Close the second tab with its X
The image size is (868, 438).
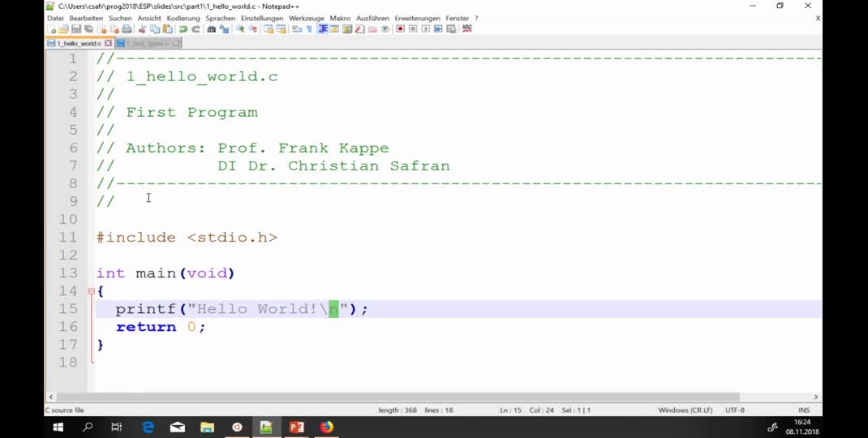[x=175, y=43]
